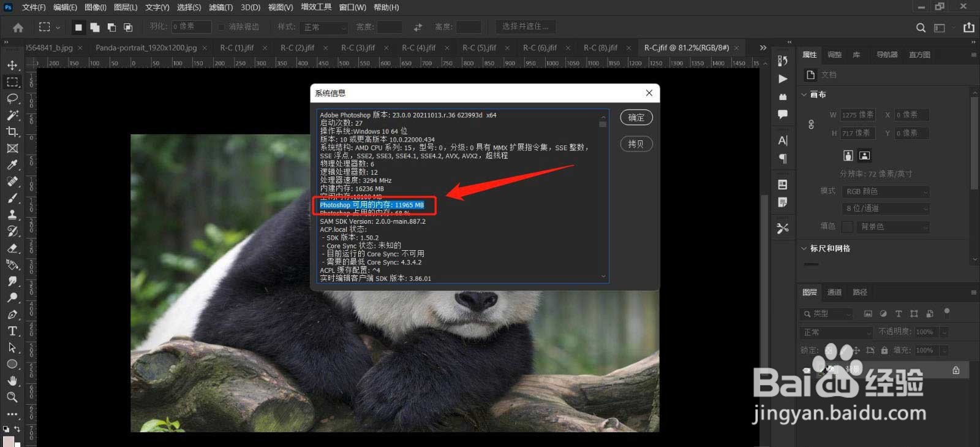Switch to the 调整 adjustments tab
This screenshot has height=447, width=980.
point(835,55)
